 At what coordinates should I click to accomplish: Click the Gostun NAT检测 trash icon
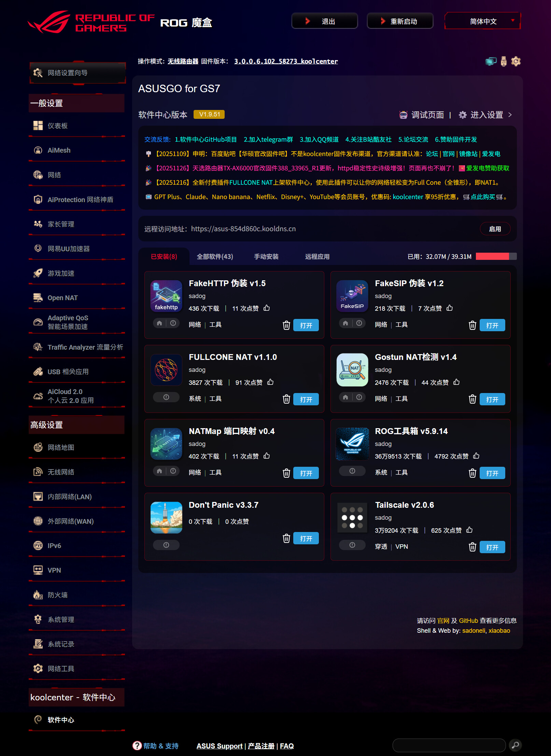point(472,399)
